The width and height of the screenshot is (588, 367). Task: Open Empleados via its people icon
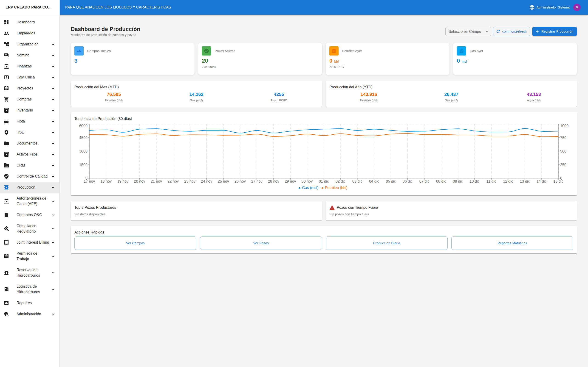6,33
